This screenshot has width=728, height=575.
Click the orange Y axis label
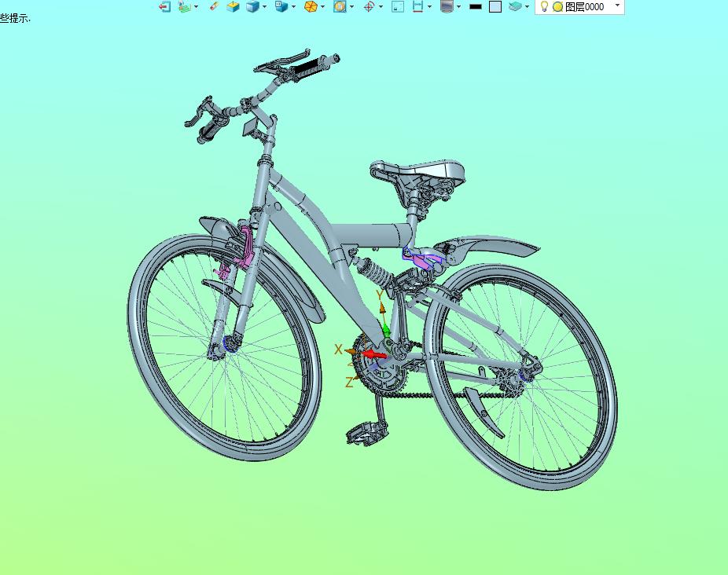pos(380,295)
